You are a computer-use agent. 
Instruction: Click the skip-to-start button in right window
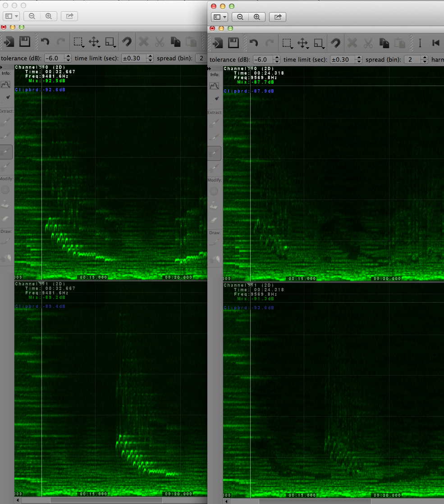(x=435, y=43)
